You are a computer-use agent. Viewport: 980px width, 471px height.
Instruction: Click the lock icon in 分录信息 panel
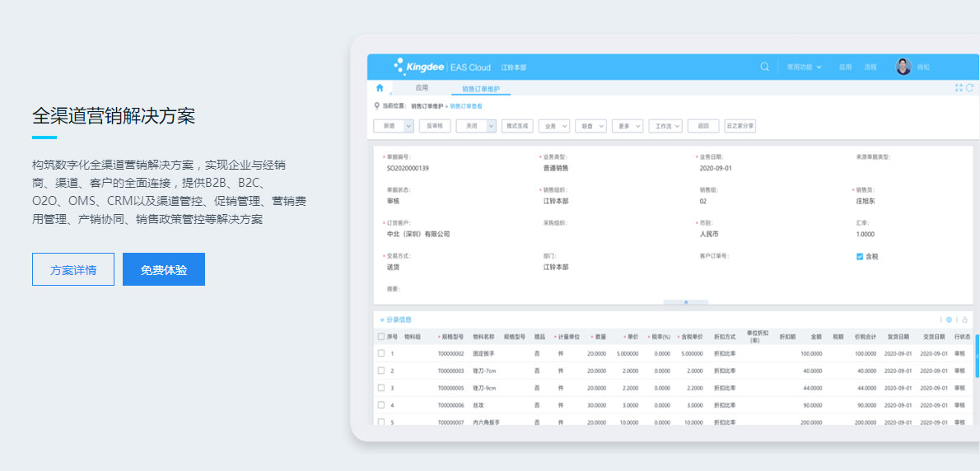coord(964,319)
